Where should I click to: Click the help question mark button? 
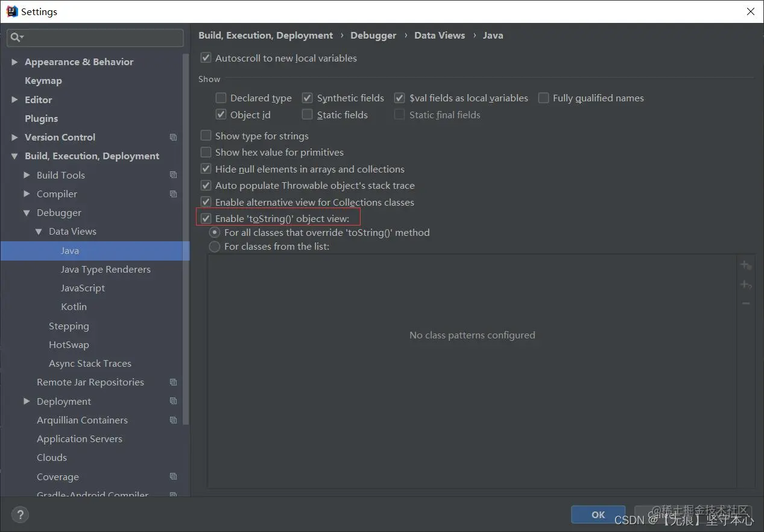point(20,515)
